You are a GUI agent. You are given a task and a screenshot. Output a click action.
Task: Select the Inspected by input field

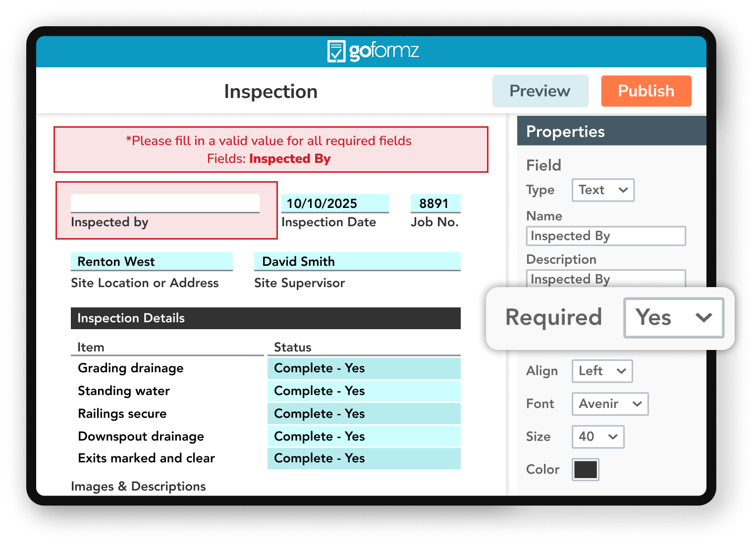point(166,203)
